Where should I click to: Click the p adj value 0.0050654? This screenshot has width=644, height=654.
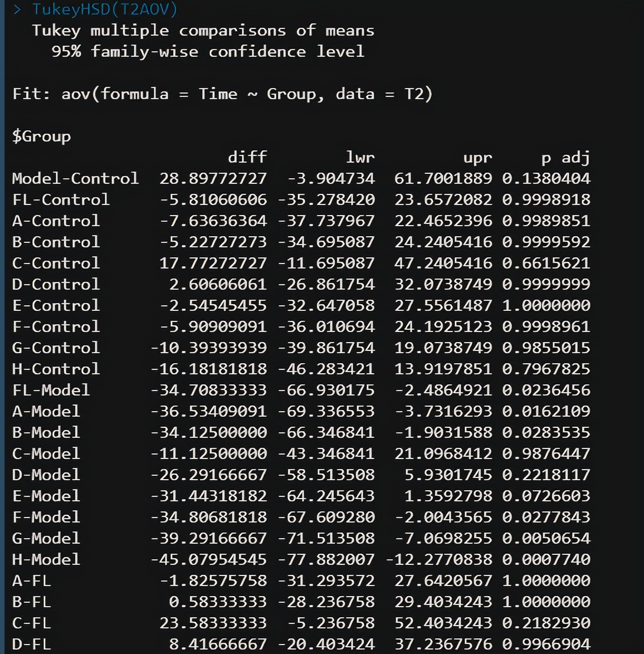(x=546, y=538)
